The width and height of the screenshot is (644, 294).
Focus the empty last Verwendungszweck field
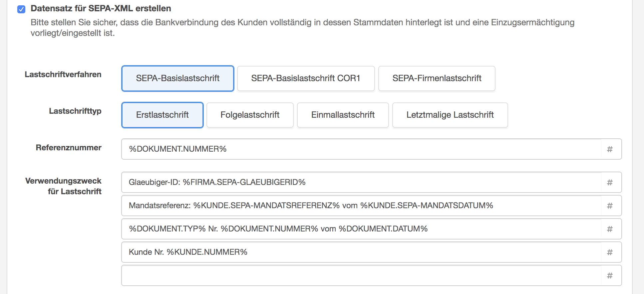coord(361,275)
